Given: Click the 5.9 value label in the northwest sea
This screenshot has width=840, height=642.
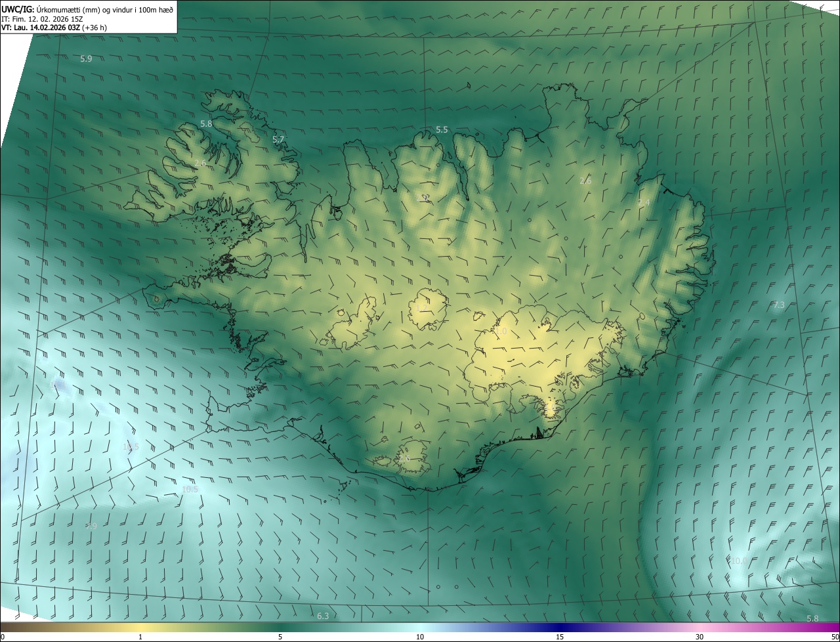Looking at the screenshot, I should pyautogui.click(x=86, y=59).
